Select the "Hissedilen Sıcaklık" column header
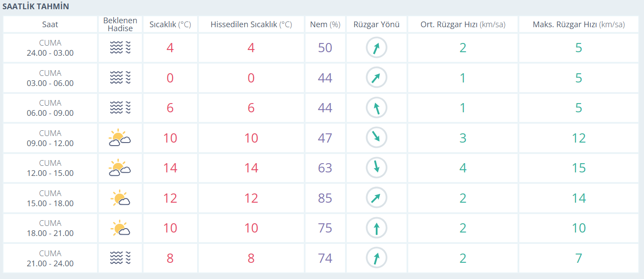Viewport: 644px width, 279px height. pos(251,25)
